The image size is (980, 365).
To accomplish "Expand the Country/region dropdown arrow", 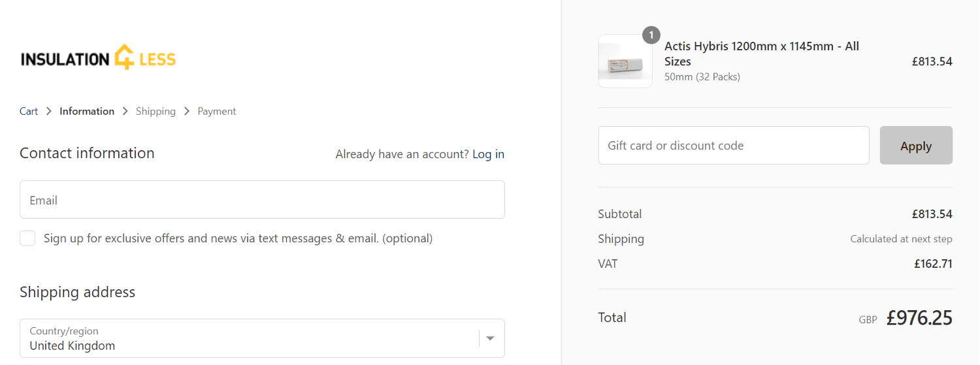I will [x=490, y=338].
